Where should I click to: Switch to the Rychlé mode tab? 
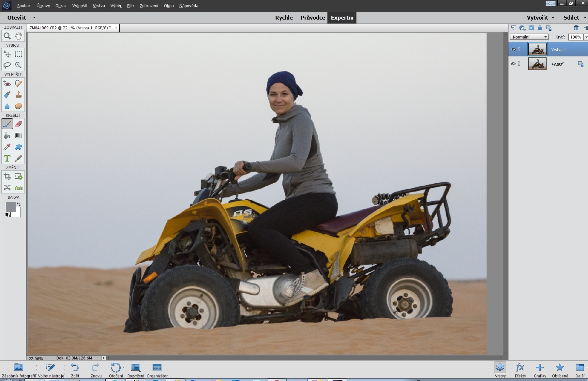coord(284,18)
